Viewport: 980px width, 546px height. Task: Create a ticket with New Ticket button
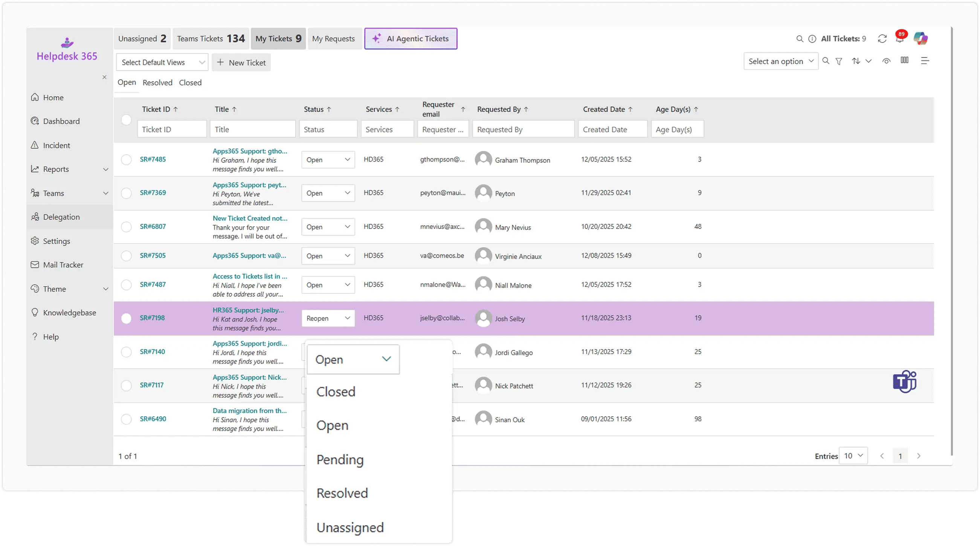click(x=241, y=63)
